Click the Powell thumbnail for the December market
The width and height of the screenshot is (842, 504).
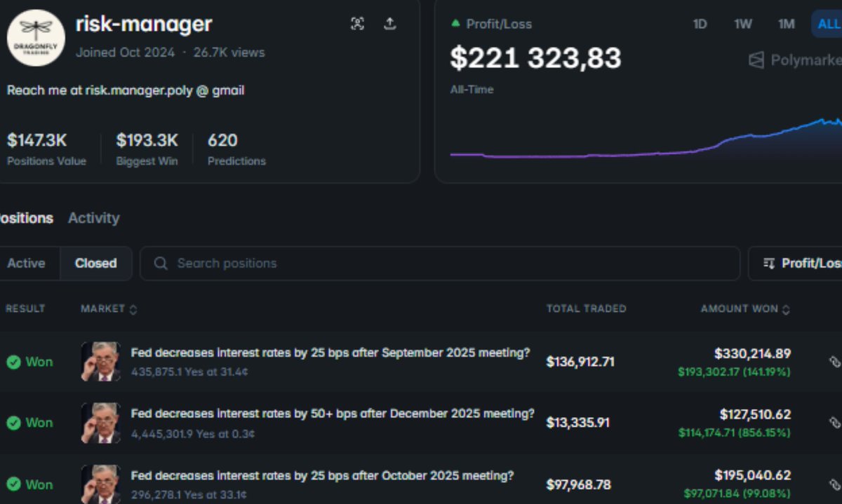(x=101, y=423)
